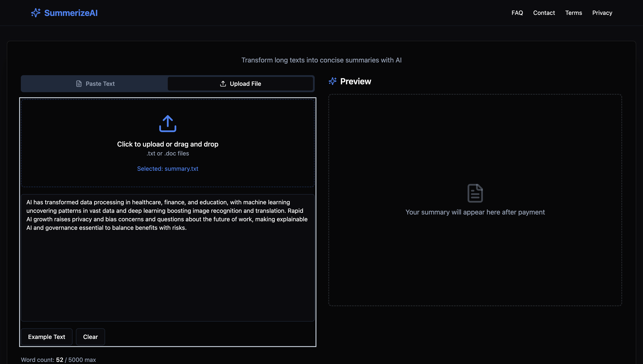The height and width of the screenshot is (364, 643).
Task: Click the 'Click to upload or drag and drop' text
Action: tap(168, 144)
